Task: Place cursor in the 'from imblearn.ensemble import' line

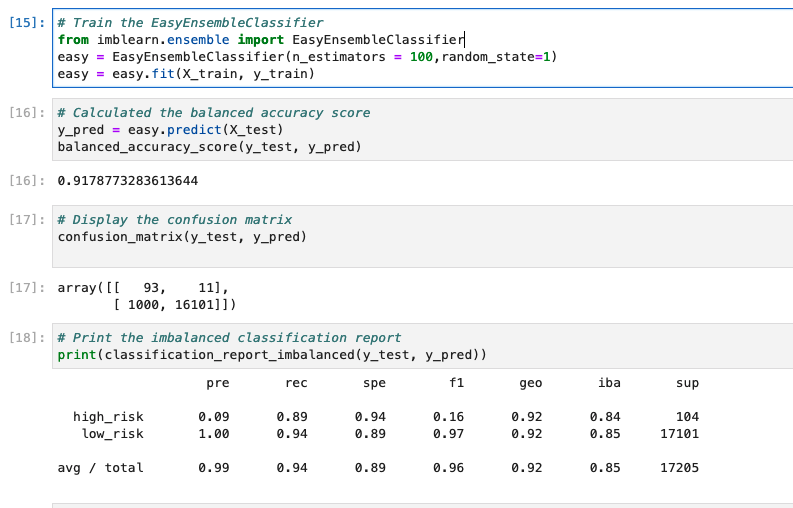Action: (x=260, y=39)
